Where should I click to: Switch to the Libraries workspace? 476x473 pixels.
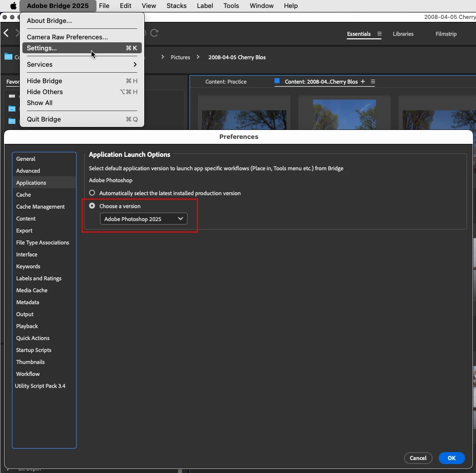coord(403,34)
